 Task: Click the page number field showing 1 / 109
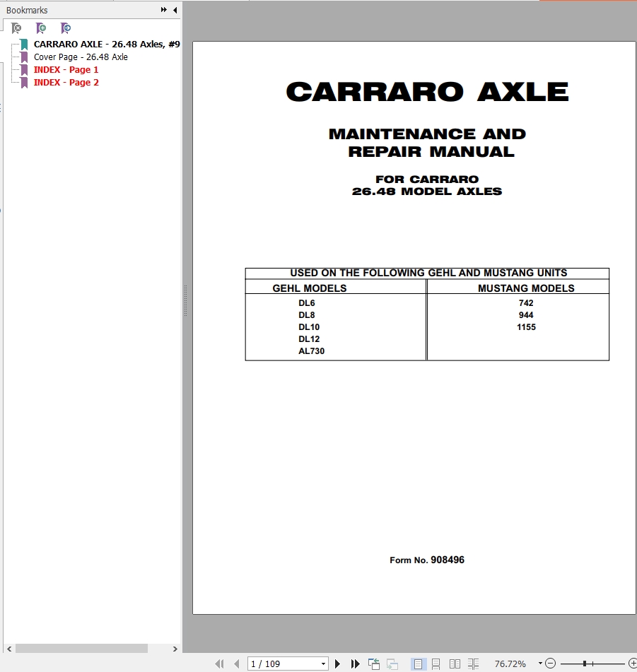click(x=284, y=664)
